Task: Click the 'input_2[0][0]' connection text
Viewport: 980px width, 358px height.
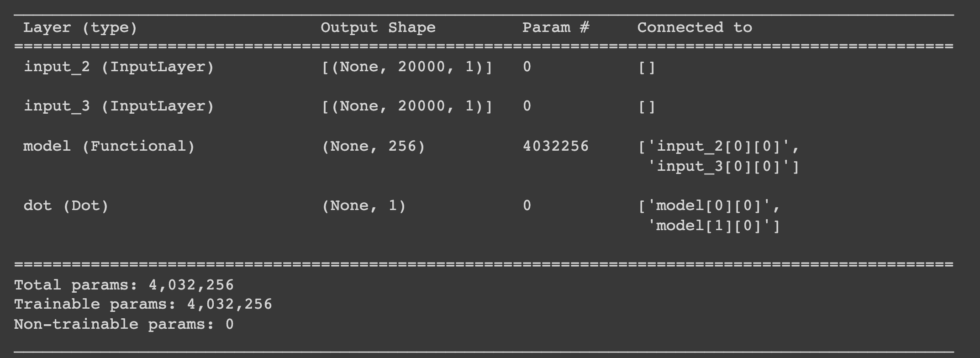Action: click(x=719, y=147)
